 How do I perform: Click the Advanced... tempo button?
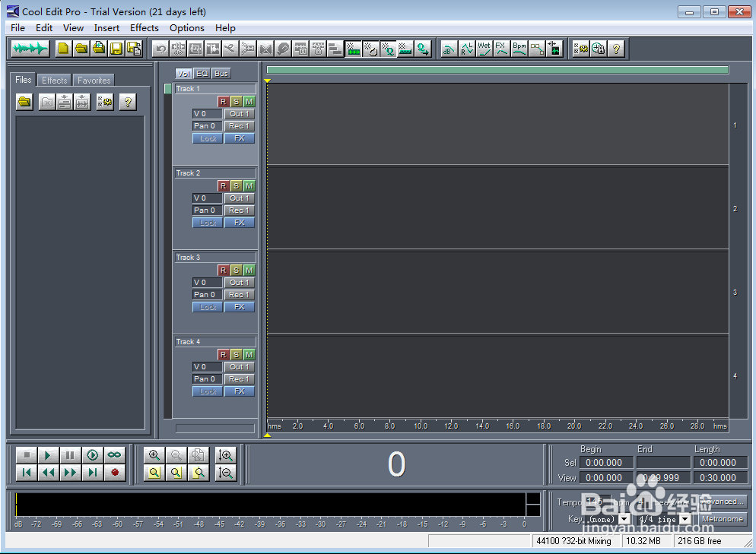click(x=723, y=502)
